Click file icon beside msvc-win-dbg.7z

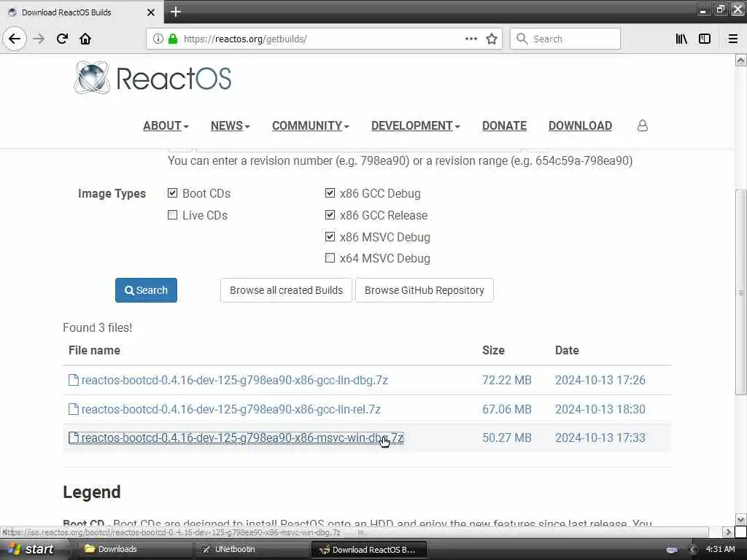pos(74,437)
